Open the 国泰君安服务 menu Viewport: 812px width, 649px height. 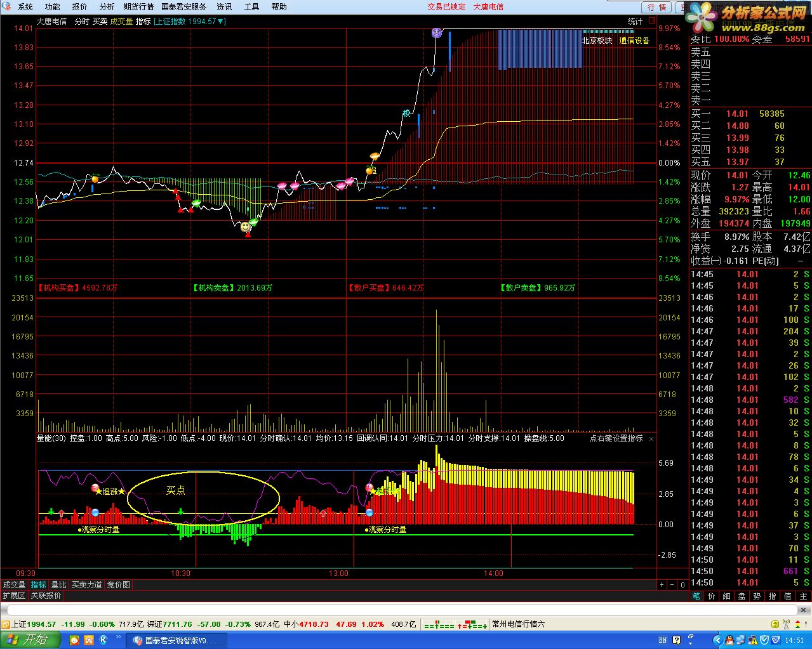click(x=184, y=6)
